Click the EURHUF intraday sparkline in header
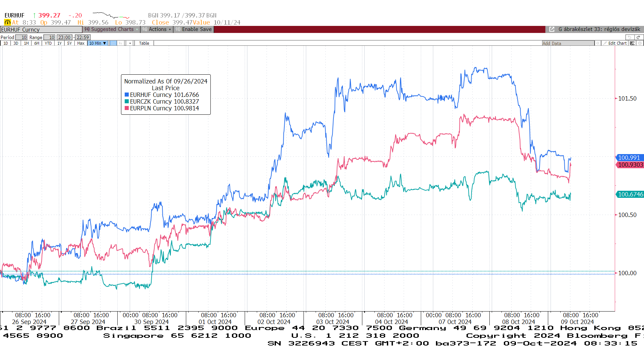Image resolution: width=644 pixels, height=362 pixels. click(x=111, y=15)
